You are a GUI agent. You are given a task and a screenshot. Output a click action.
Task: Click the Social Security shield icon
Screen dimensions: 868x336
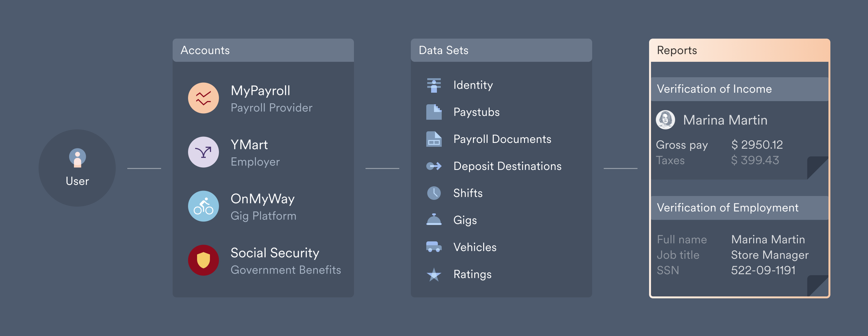pyautogui.click(x=203, y=260)
